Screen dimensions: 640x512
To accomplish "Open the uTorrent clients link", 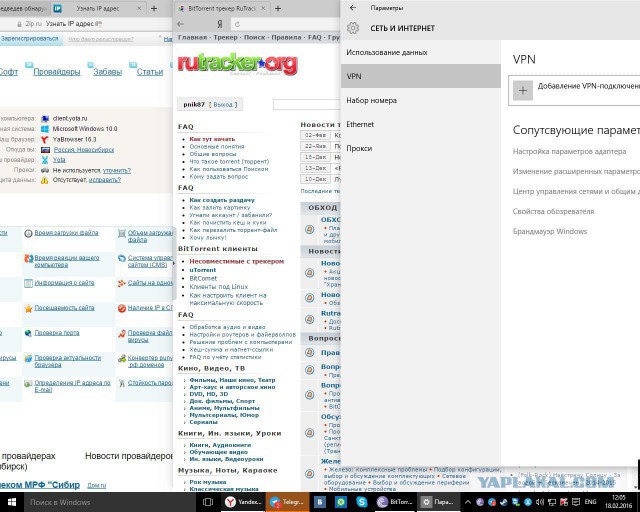I will pyautogui.click(x=203, y=270).
